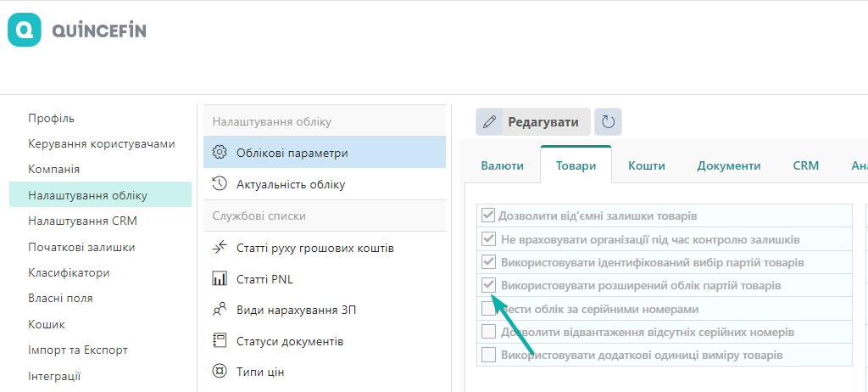Select the CRM tab

tap(805, 165)
